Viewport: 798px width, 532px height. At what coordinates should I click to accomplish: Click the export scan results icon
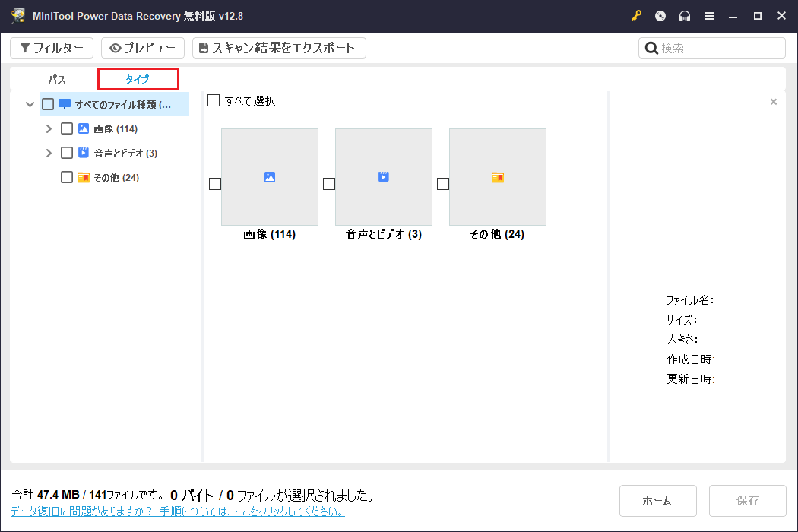[x=202, y=47]
